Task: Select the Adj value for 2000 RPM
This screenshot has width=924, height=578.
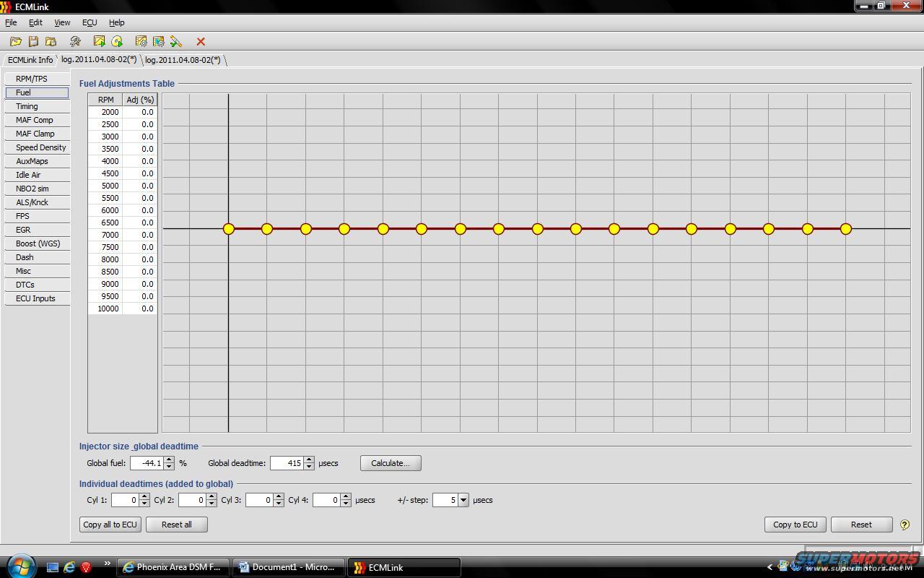Action: click(x=140, y=112)
